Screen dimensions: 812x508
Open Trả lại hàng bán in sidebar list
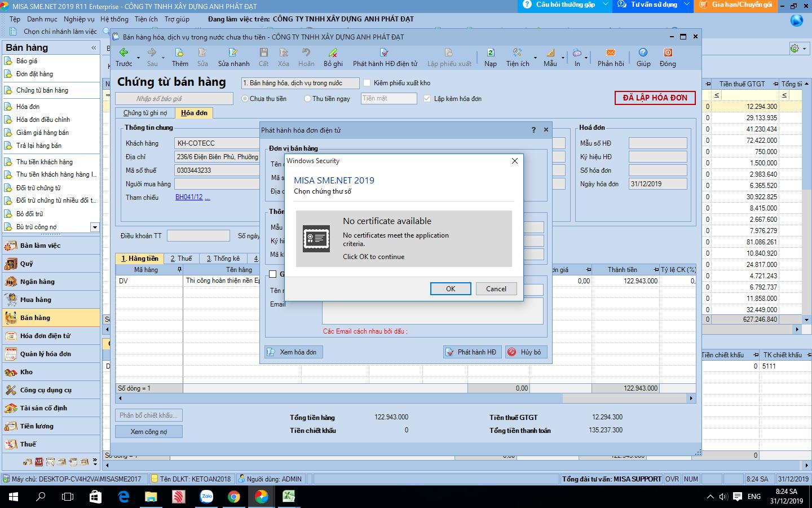(39, 146)
